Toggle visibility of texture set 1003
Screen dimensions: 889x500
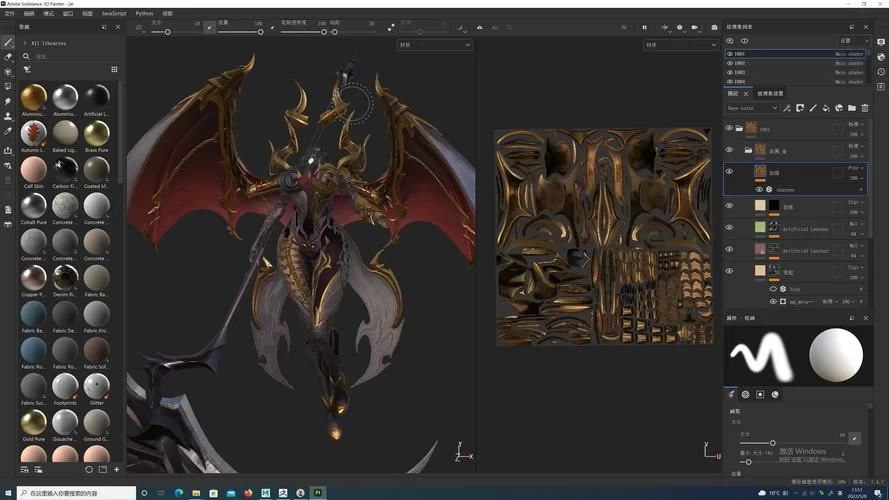(730, 73)
